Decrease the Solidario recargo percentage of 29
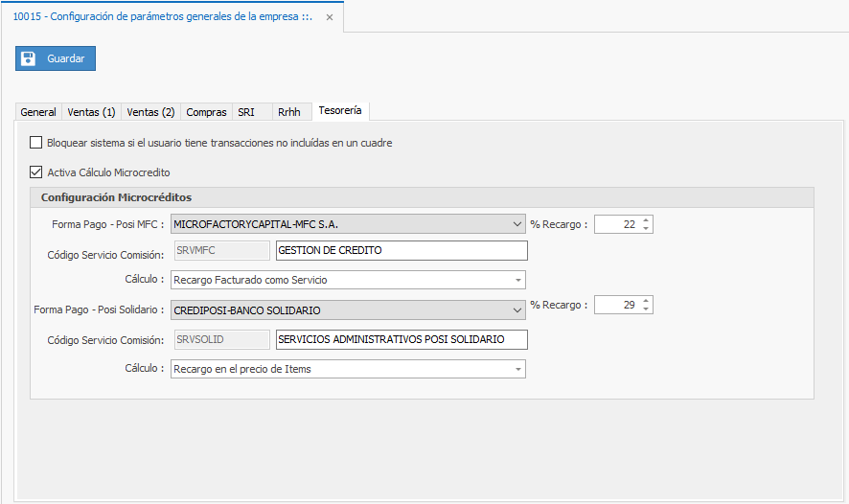Screen dimensions: 849x504 (646, 309)
